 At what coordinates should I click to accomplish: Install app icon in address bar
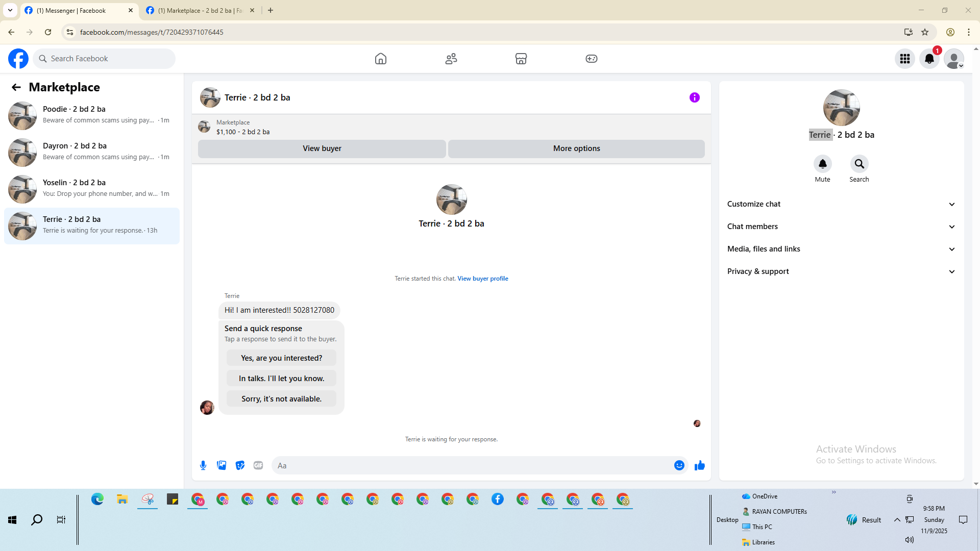point(909,32)
